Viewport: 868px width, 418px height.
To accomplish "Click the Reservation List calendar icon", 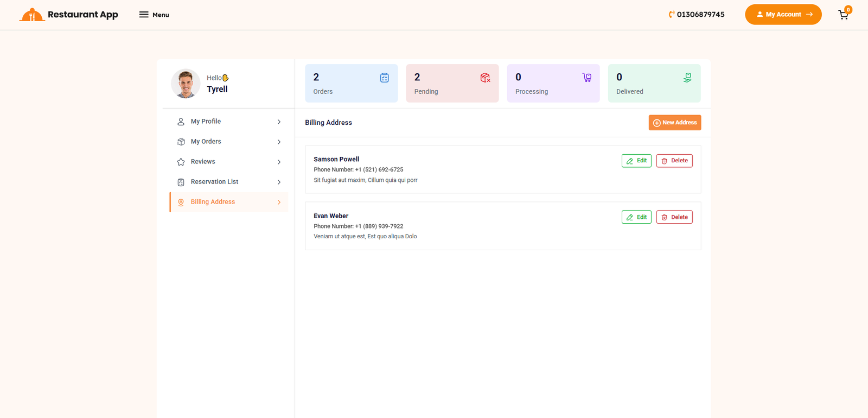I will [x=181, y=182].
